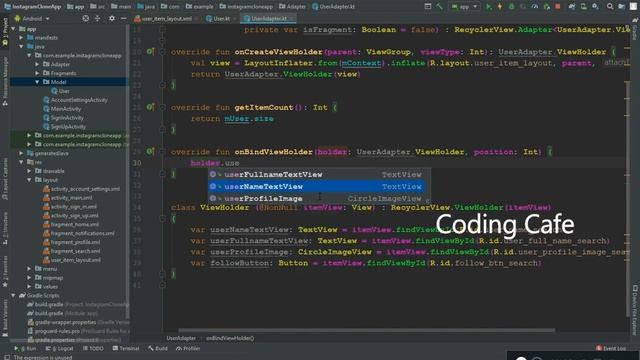Collapse the java folder
Screen dimensions: 640x360
21,47
